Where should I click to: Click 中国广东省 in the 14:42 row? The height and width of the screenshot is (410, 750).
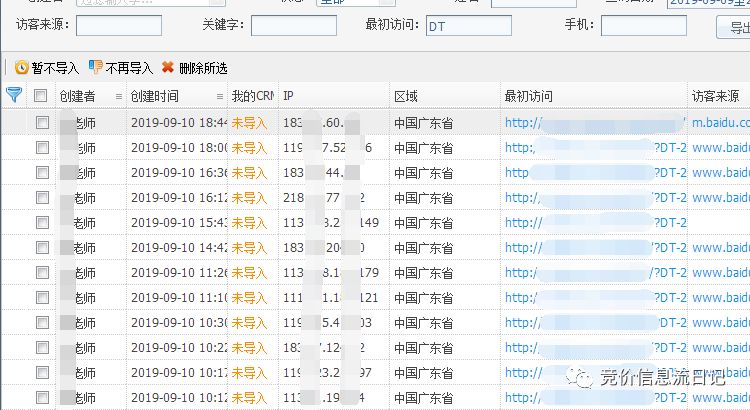tap(423, 248)
